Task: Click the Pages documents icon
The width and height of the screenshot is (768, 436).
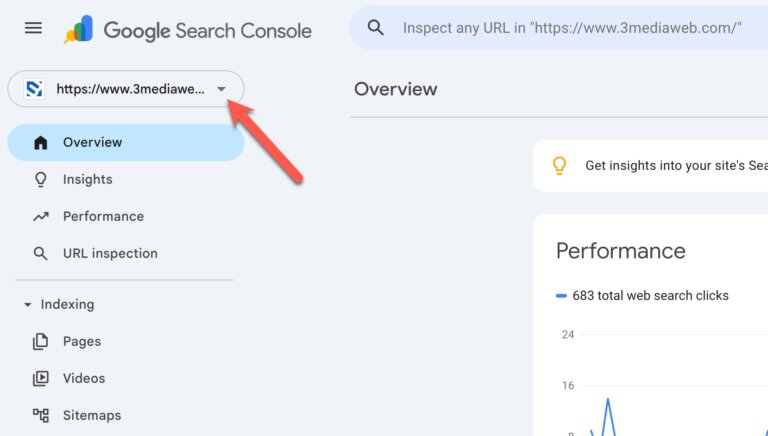Action: pos(41,342)
